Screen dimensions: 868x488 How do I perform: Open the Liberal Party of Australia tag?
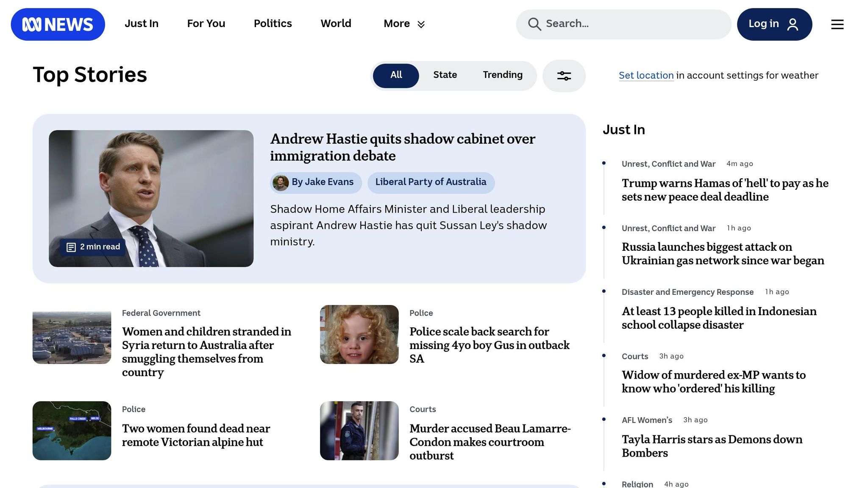pos(431,183)
